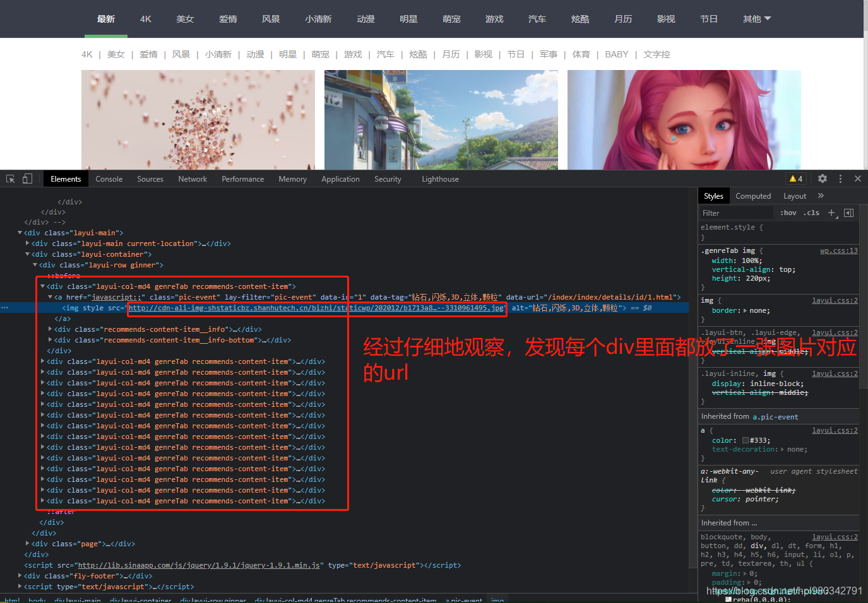This screenshot has width=868, height=603.
Task: Open the Network tab
Action: [193, 179]
